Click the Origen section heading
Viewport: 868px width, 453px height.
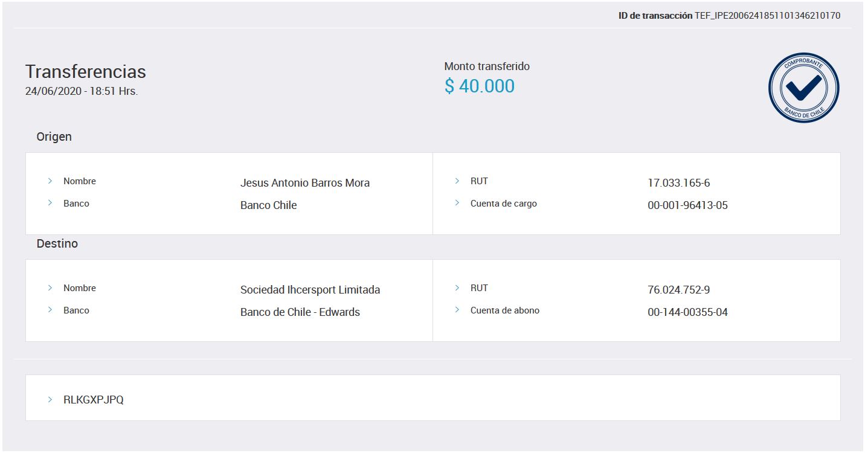coord(54,137)
